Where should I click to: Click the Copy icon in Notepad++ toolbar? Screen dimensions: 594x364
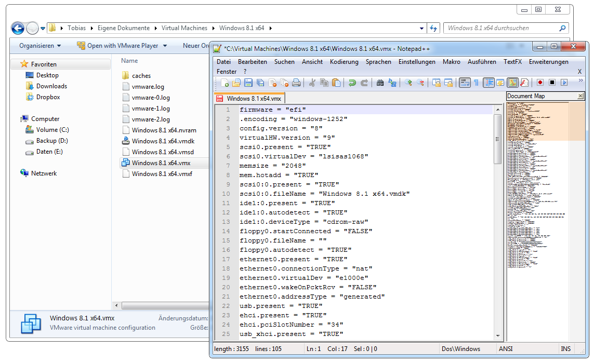tap(324, 83)
